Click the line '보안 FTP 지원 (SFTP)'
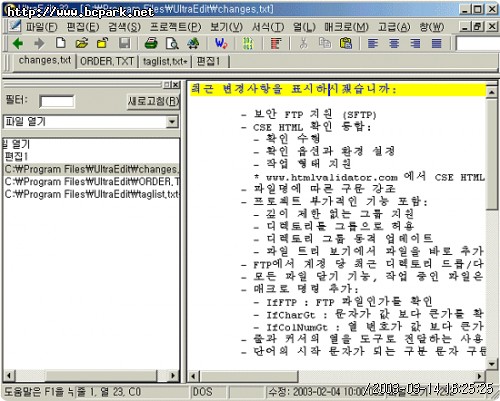The height and width of the screenshot is (401, 500). click(x=315, y=115)
